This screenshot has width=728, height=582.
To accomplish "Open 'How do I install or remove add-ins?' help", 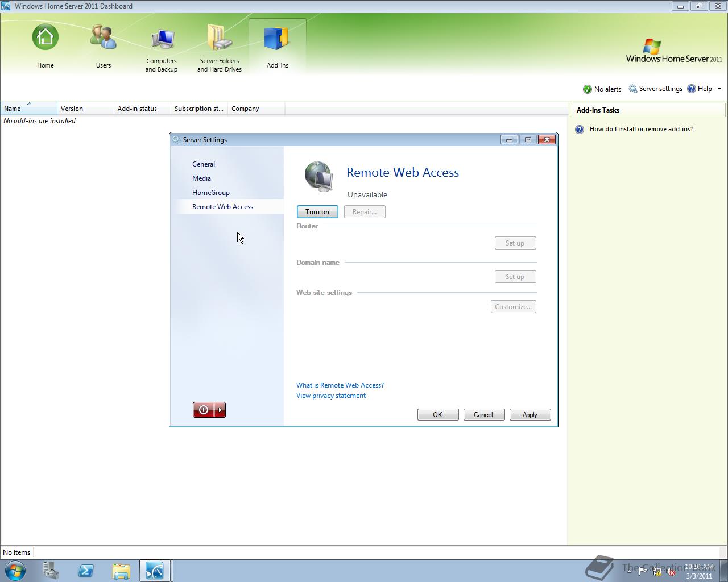I will [x=642, y=129].
